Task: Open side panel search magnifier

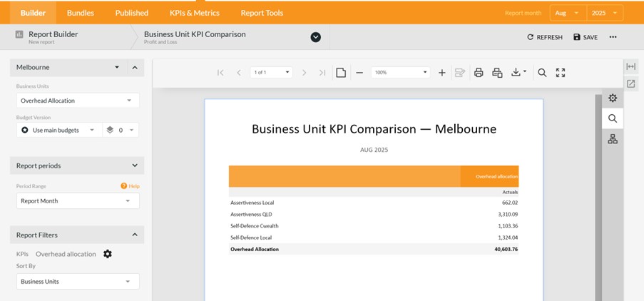Action: pos(613,118)
